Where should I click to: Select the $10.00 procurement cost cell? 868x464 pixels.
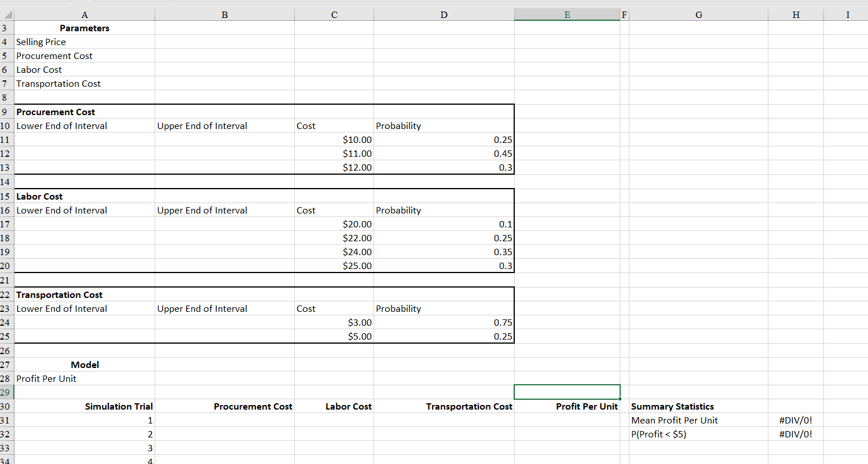(334, 139)
